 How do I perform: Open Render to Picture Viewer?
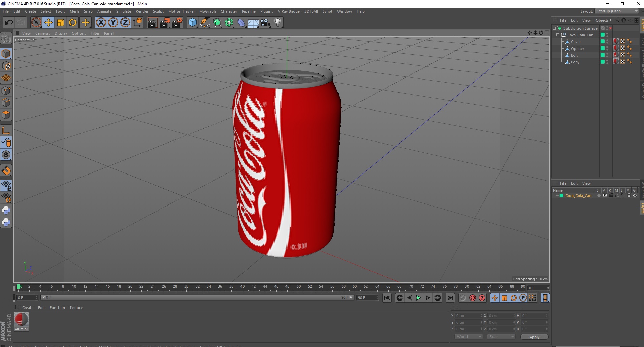(165, 23)
